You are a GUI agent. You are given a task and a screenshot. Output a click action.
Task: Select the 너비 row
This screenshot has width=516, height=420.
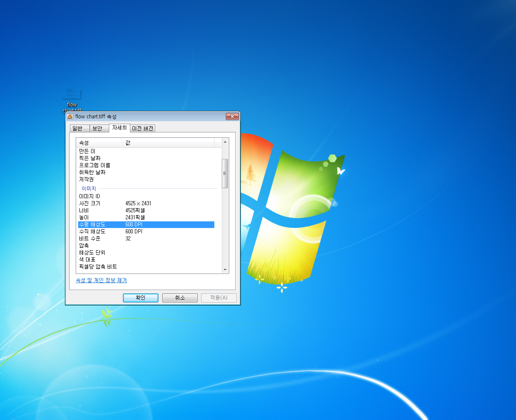146,211
